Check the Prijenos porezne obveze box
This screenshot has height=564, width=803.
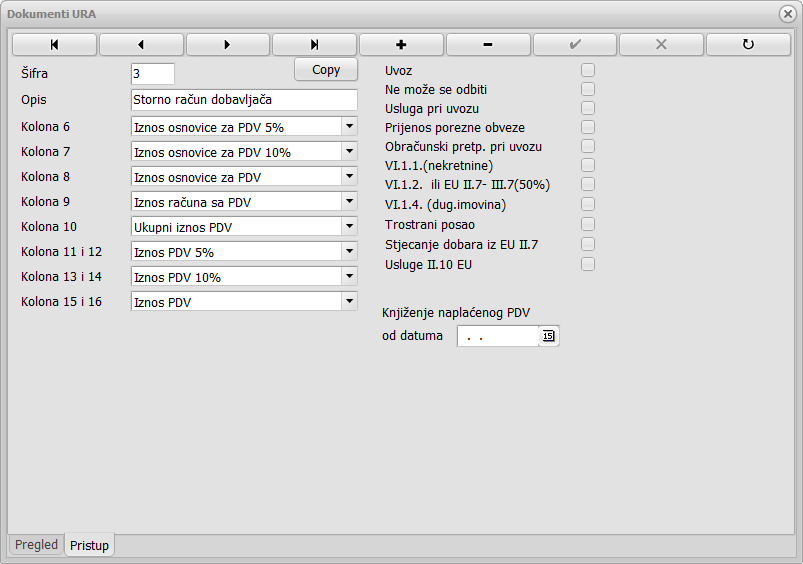(588, 127)
